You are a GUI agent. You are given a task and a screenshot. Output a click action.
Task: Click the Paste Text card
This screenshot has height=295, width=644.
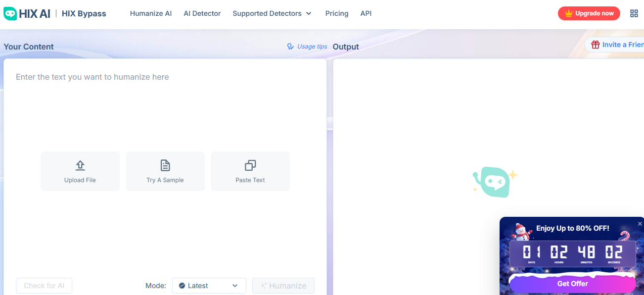250,171
